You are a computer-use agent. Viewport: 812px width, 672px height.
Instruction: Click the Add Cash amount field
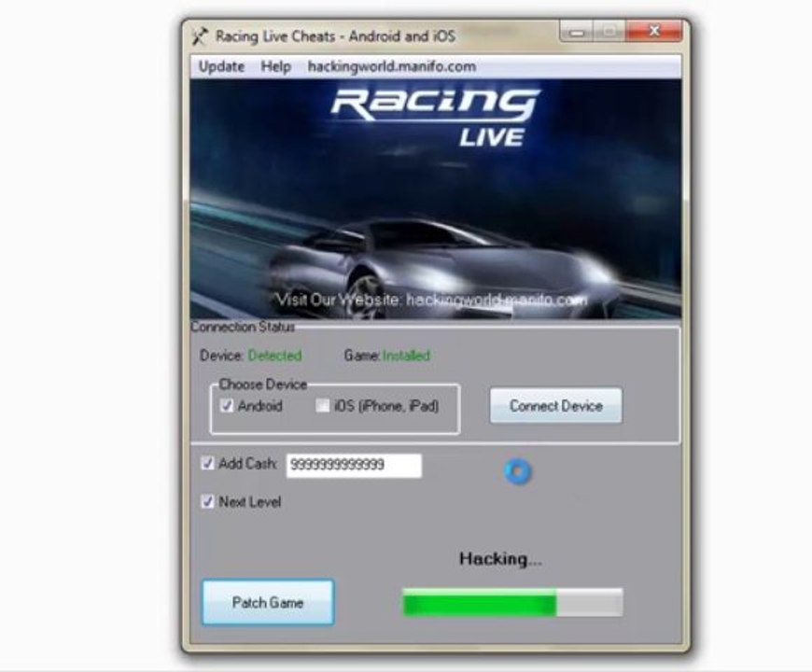355,465
